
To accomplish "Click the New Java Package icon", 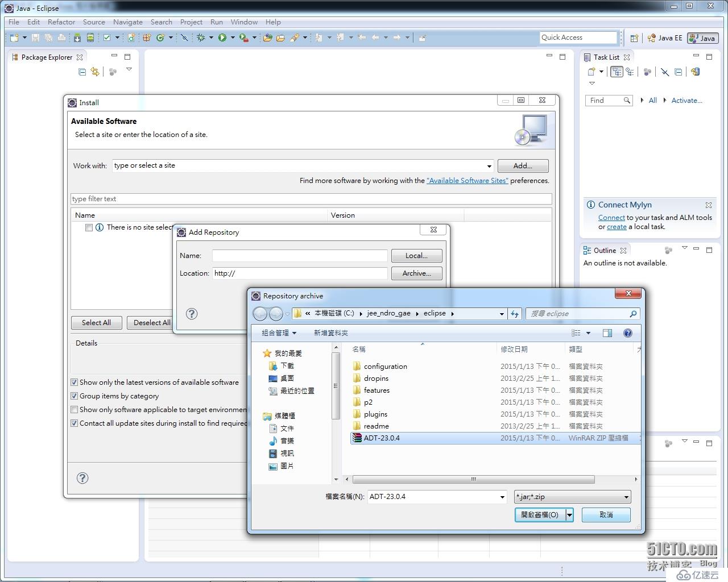I will pos(147,38).
